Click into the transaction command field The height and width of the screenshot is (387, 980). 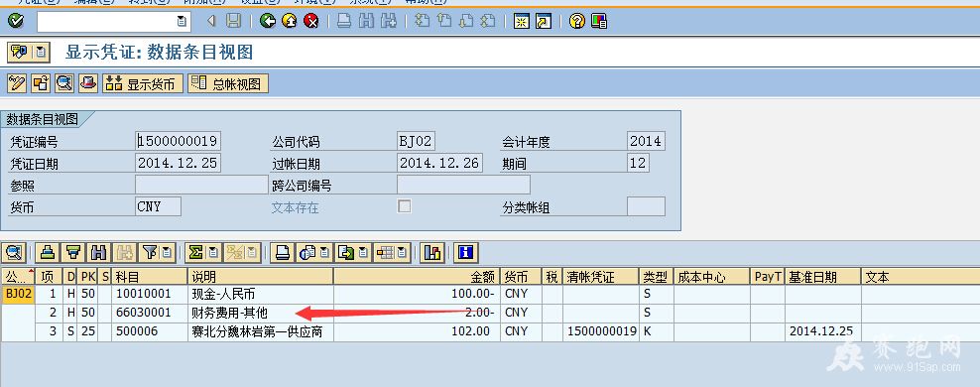pos(105,21)
